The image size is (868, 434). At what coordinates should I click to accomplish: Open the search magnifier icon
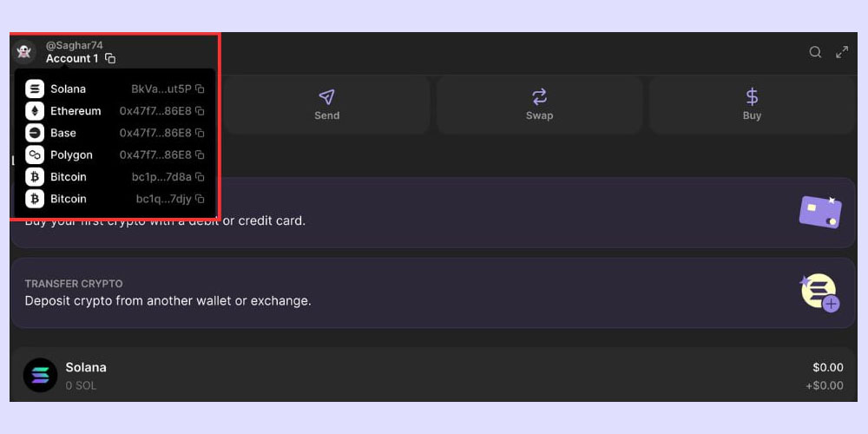(815, 52)
